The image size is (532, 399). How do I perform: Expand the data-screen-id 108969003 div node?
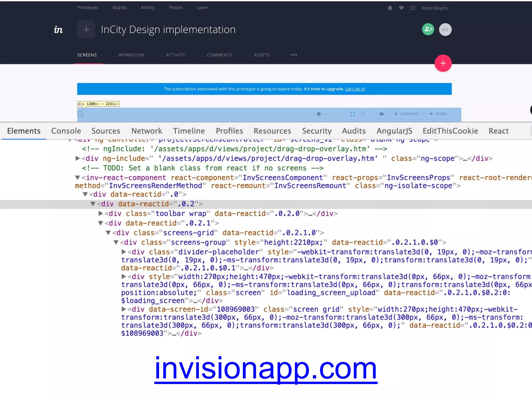(124, 309)
